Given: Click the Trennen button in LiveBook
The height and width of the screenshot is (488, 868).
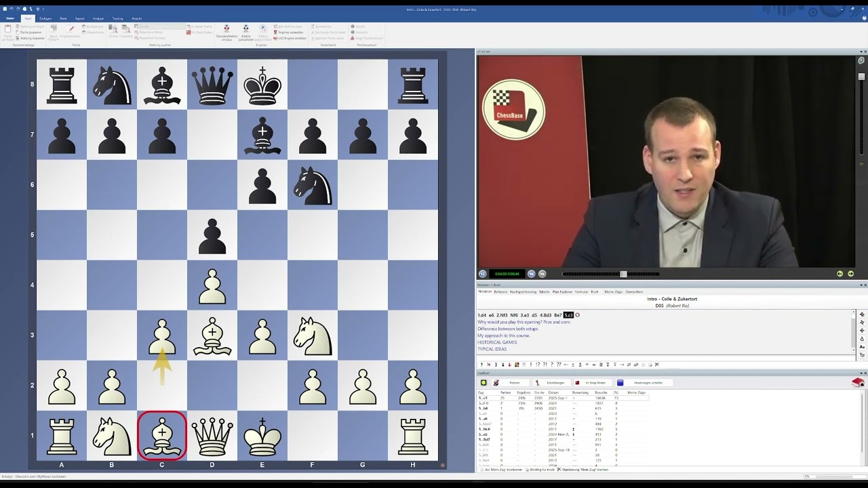Looking at the screenshot, I should click(509, 382).
